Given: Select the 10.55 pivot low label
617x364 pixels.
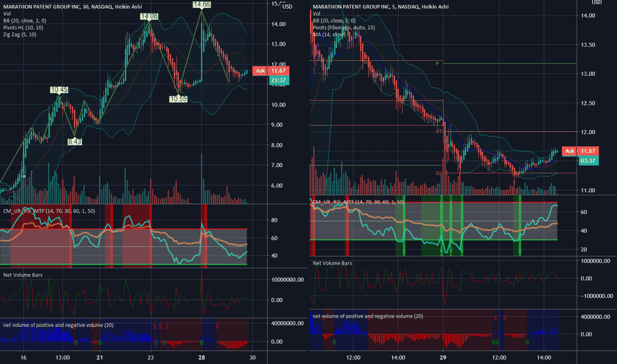Looking at the screenshot, I should [x=178, y=99].
